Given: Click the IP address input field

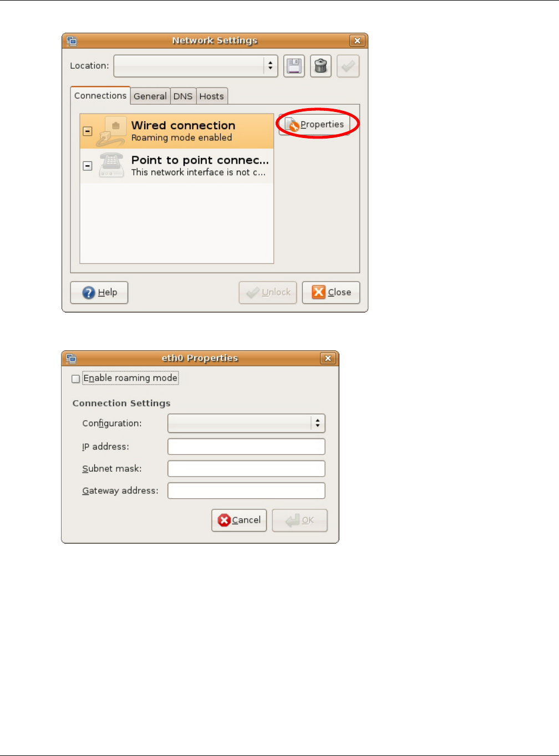Looking at the screenshot, I should (246, 447).
